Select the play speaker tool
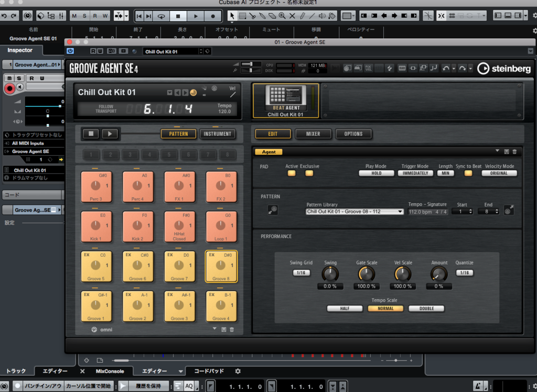Screen dimensions: 537x392 [x=322, y=16]
